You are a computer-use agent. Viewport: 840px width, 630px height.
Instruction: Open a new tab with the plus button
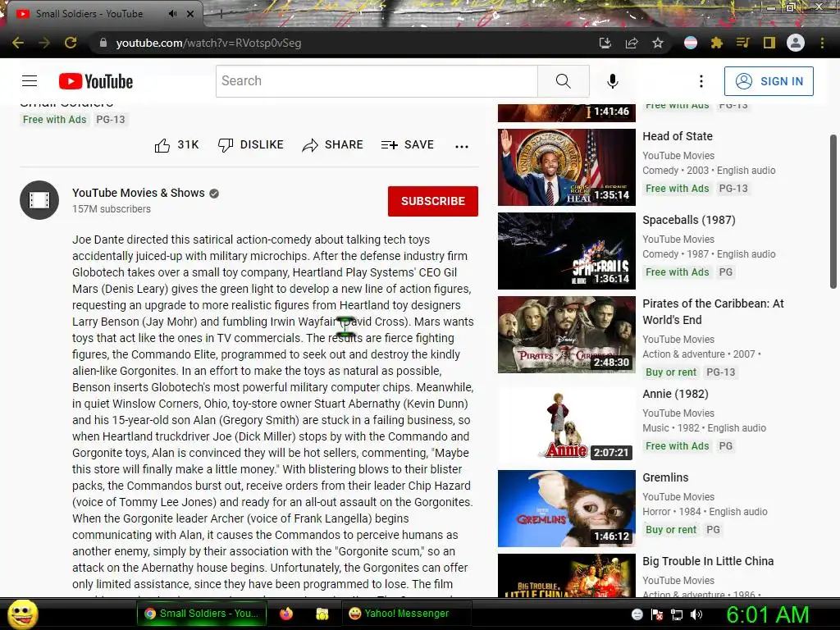(221, 14)
